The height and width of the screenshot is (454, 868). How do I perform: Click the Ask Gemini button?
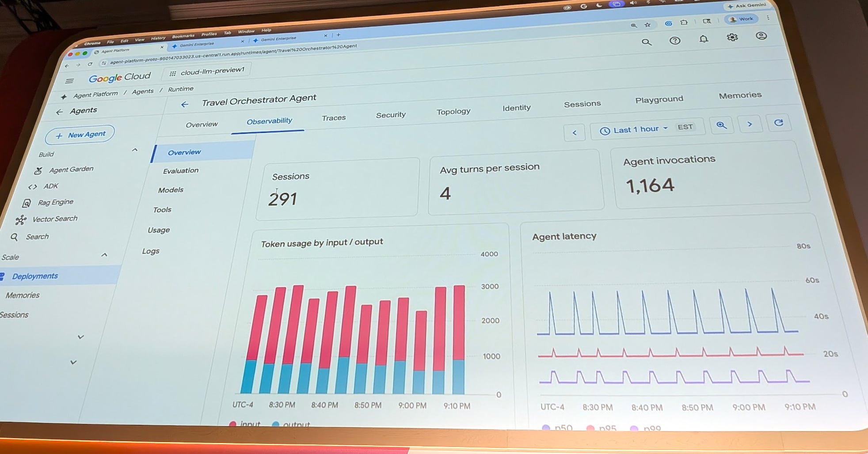(x=746, y=6)
